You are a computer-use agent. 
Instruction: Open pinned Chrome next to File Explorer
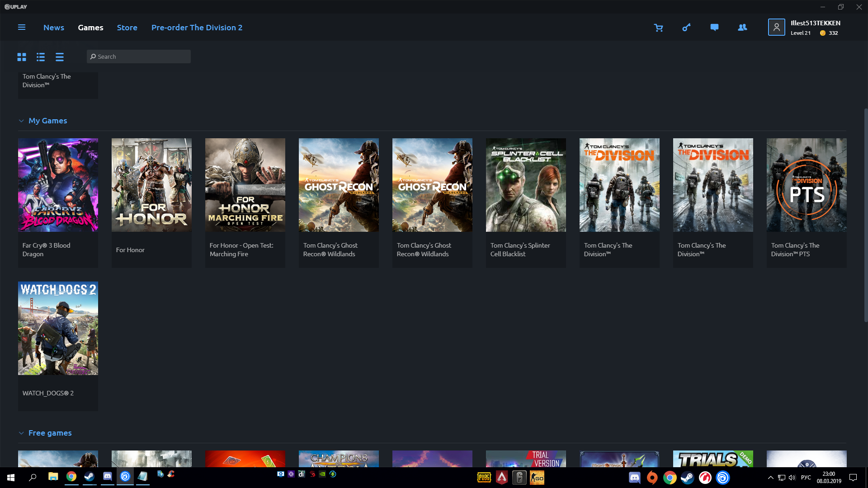point(71,477)
